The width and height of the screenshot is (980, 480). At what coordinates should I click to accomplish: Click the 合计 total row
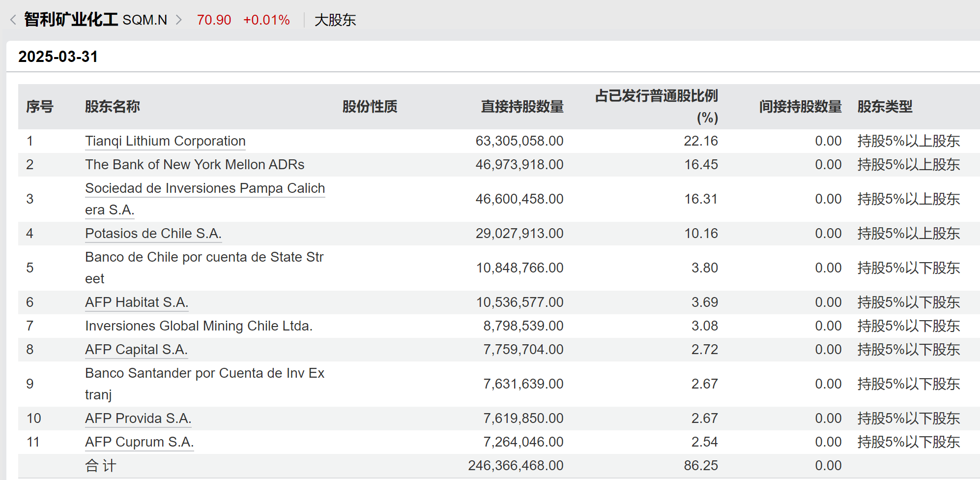(x=101, y=466)
